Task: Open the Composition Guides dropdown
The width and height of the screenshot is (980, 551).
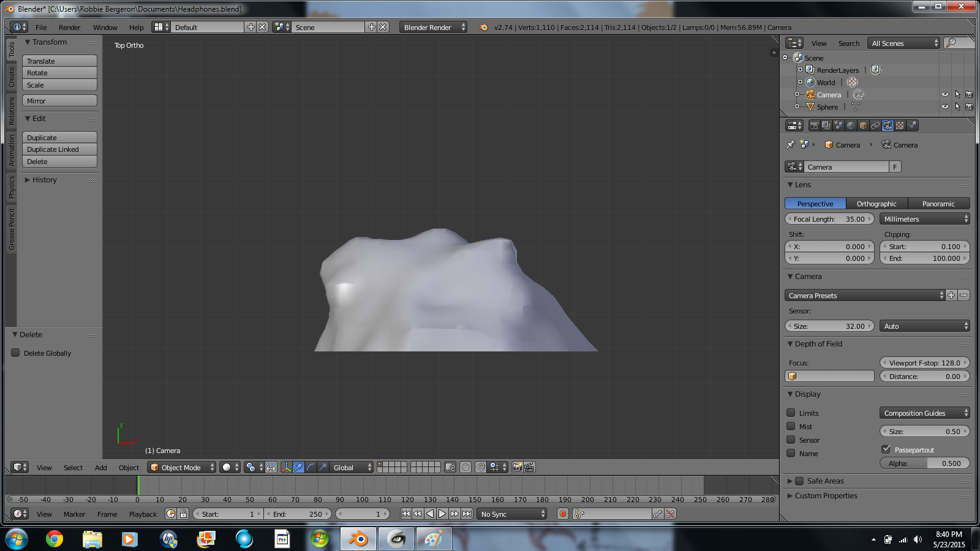Action: pyautogui.click(x=925, y=413)
